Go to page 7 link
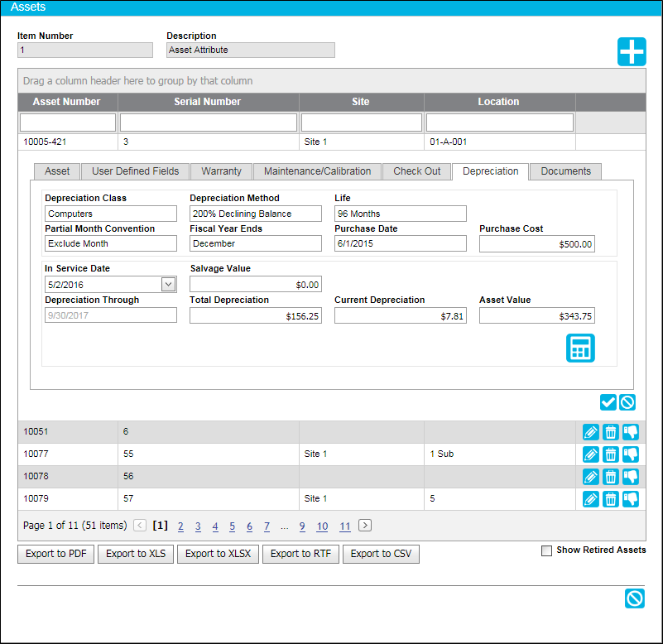 tap(267, 526)
